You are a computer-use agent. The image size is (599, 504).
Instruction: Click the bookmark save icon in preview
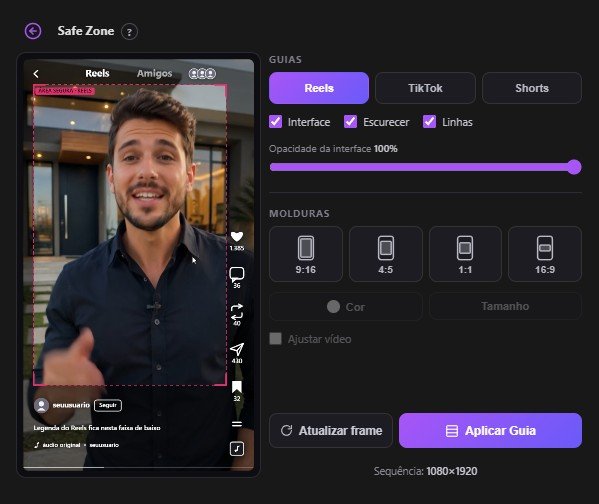click(237, 387)
